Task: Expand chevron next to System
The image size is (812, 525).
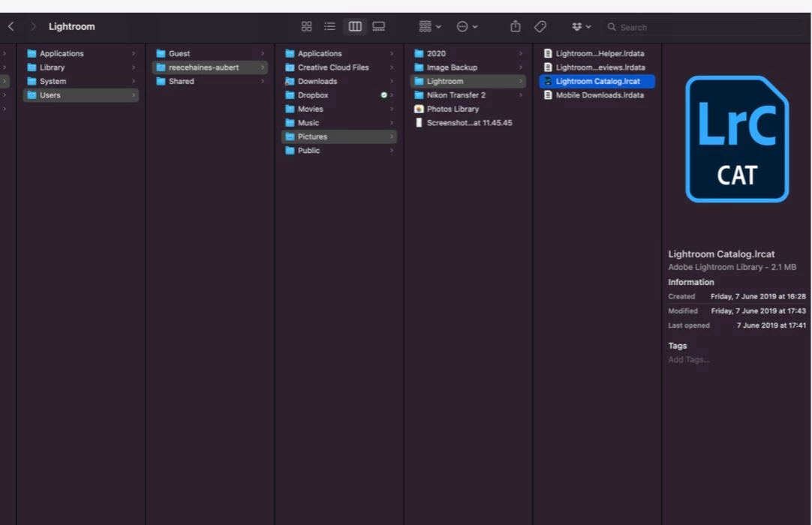Action: 134,81
